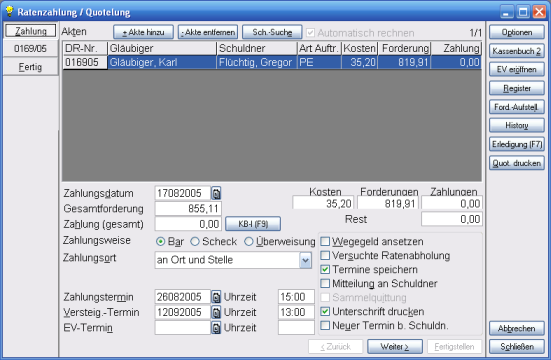Click Erledigung (F7) button
Screen dimensions: 551x360
517,144
